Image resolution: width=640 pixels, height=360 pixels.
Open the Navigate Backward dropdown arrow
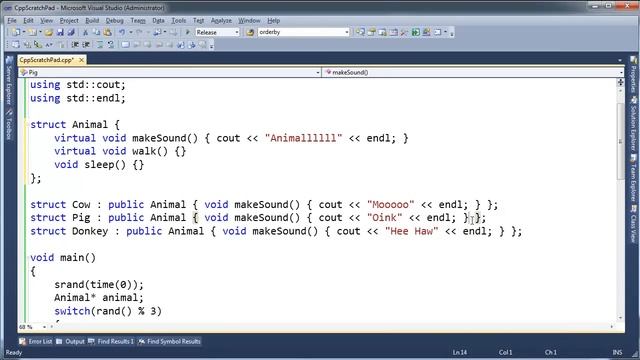point(165,32)
